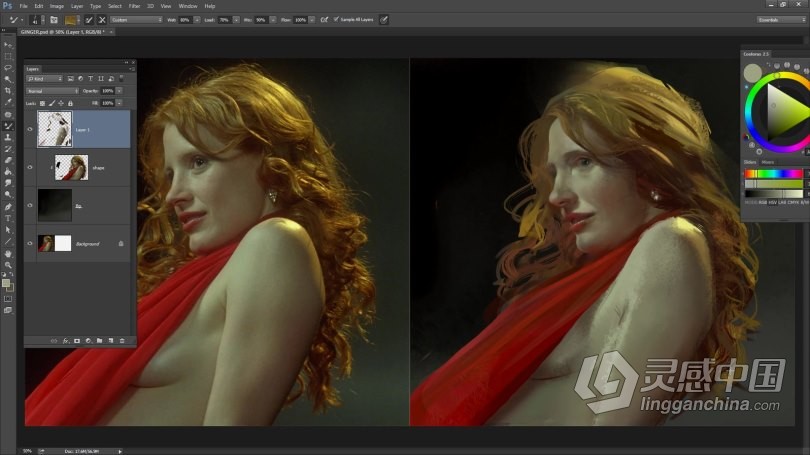Select the History Brush tool
Image resolution: width=810 pixels, height=455 pixels.
[8, 149]
